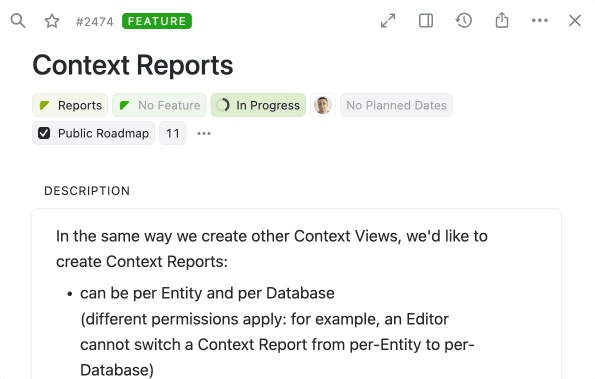Star this entity as favorite
Viewport: 595px width, 379px height.
coord(52,21)
